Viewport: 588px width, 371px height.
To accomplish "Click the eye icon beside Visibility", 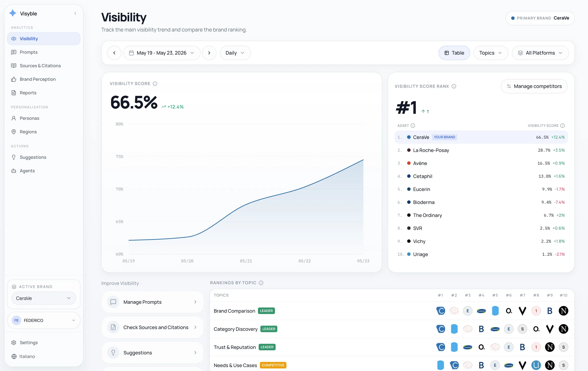I will [x=14, y=39].
